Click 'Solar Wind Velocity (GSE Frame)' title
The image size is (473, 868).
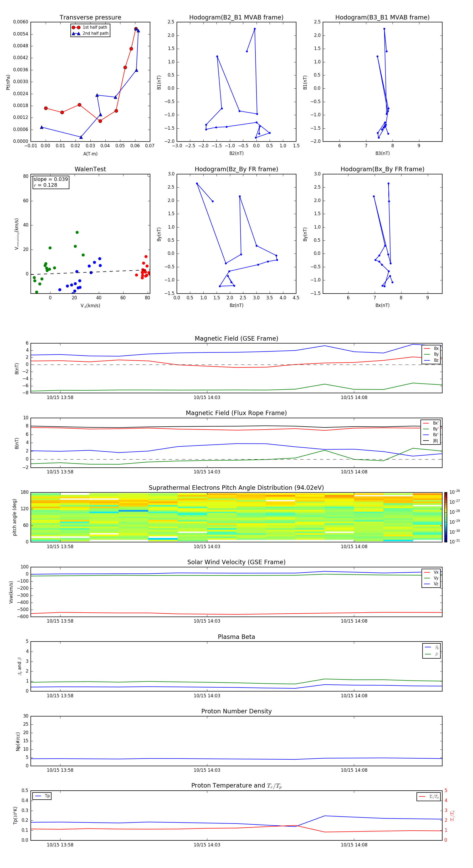(236, 562)
